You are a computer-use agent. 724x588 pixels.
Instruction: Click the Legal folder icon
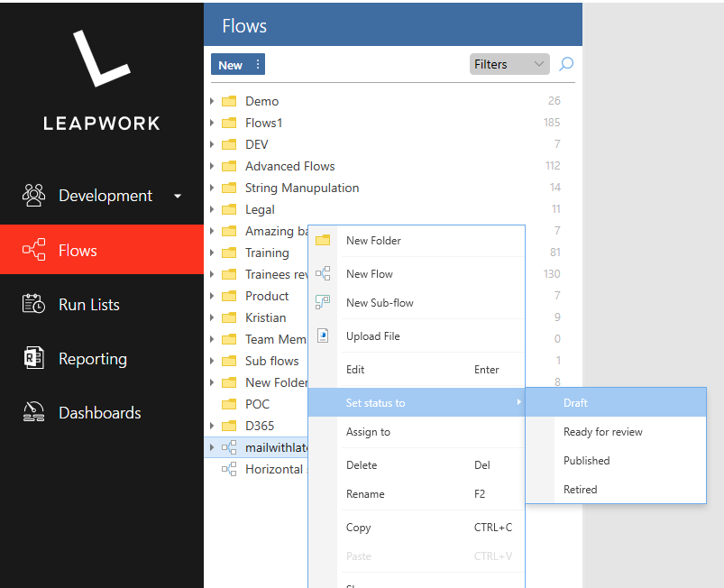pos(229,209)
